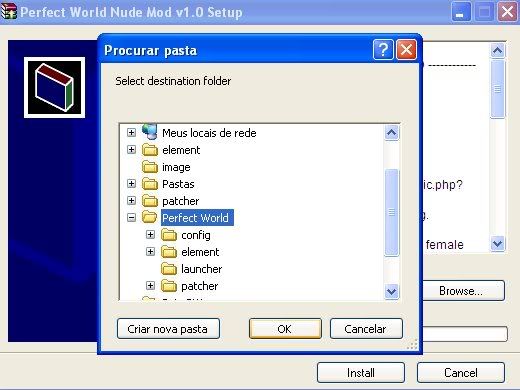Confirm folder selection with OK

(x=285, y=329)
